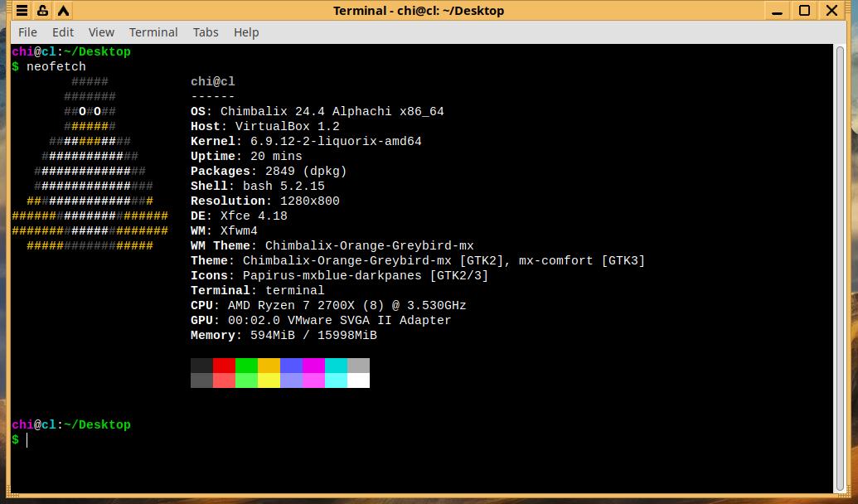Image resolution: width=858 pixels, height=504 pixels.
Task: Click the 'DE: Xfce 4.18' line
Action: point(239,216)
